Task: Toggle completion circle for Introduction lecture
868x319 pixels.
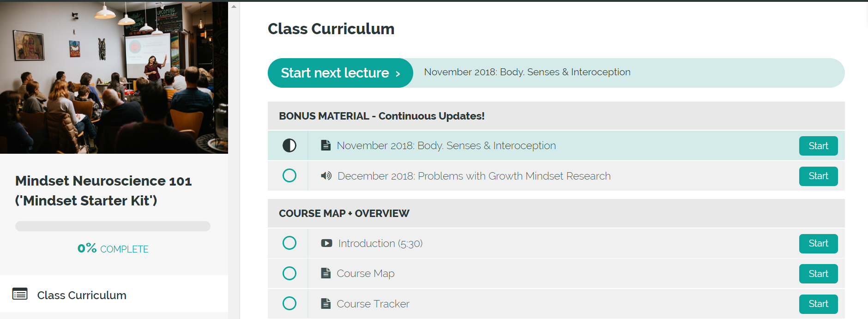Action: point(289,243)
